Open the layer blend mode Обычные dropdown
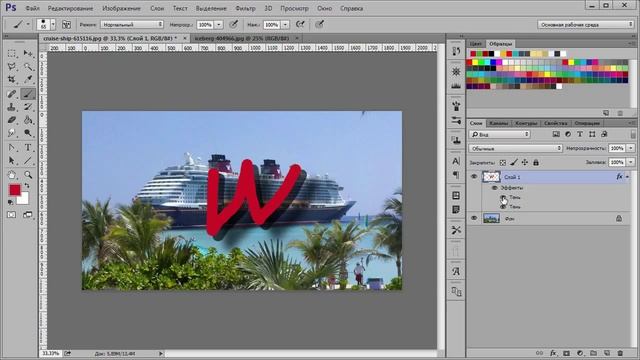 516,149
